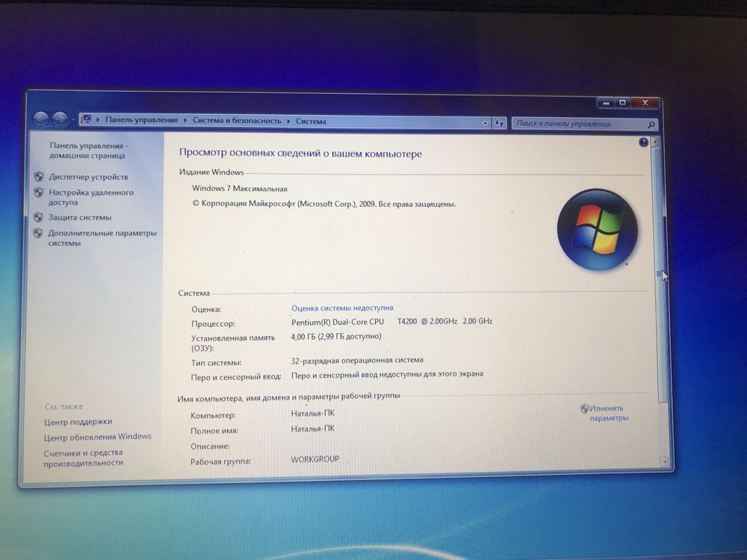This screenshot has height=560, width=747.
Task: Select 'Система' breadcrumb in address bar
Action: click(x=311, y=122)
